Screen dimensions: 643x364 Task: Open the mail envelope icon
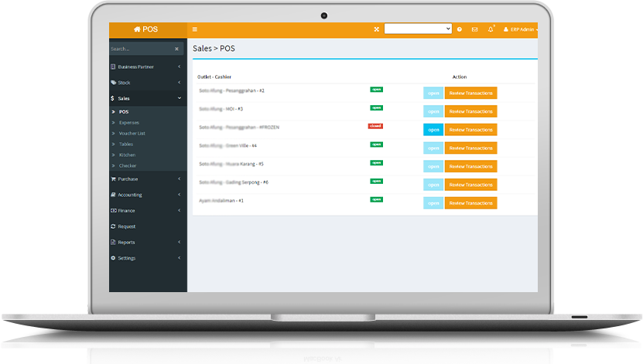coord(474,29)
